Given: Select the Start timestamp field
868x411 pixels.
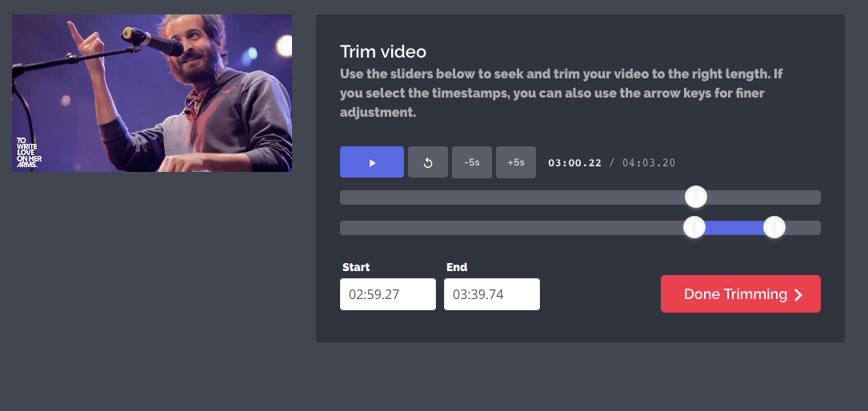Looking at the screenshot, I should [x=387, y=294].
